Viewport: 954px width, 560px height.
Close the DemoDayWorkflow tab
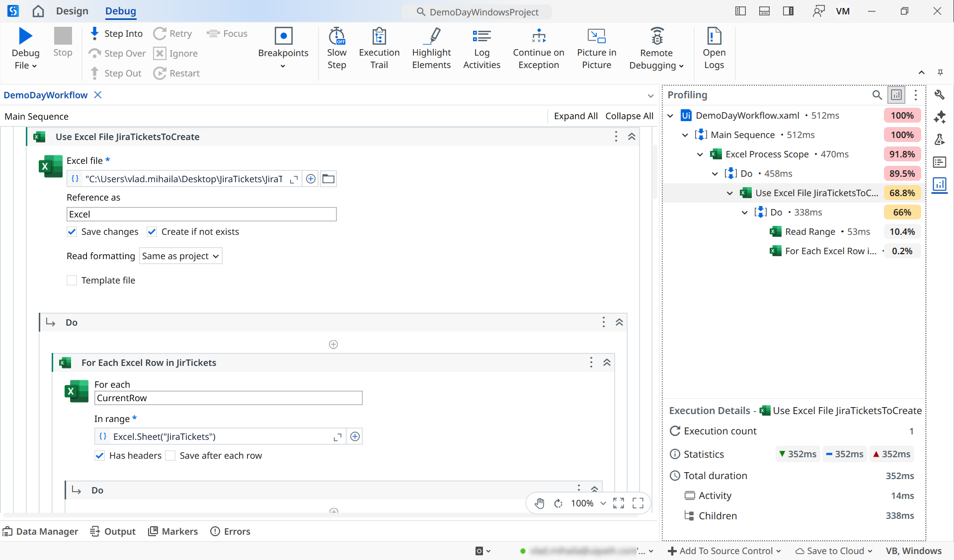[98, 95]
